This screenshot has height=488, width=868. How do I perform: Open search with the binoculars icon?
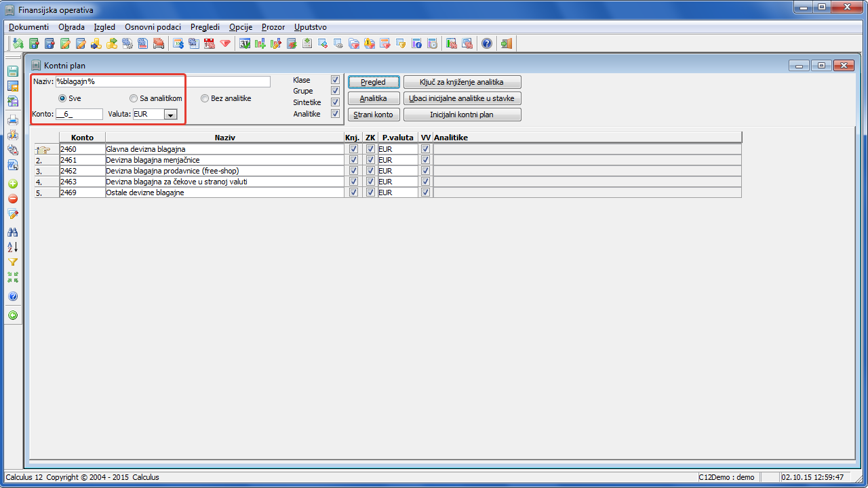tap(12, 232)
